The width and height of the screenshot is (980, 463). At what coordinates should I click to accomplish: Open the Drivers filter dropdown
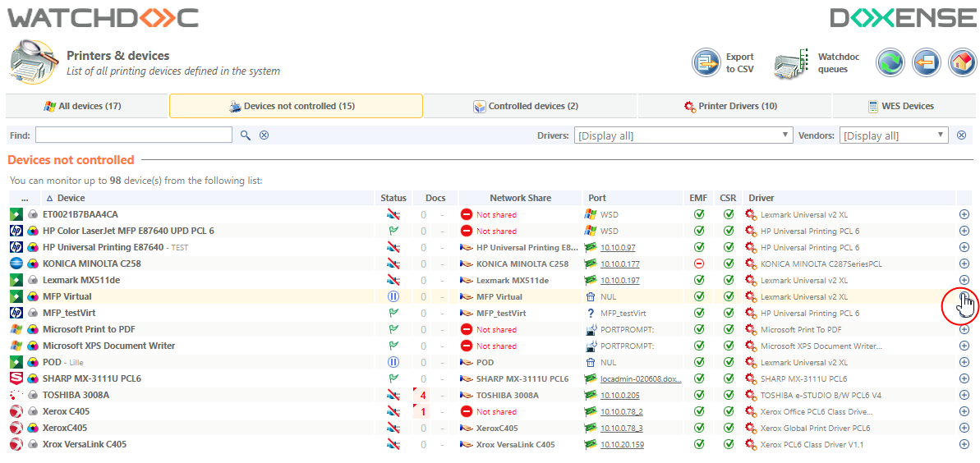click(x=683, y=135)
